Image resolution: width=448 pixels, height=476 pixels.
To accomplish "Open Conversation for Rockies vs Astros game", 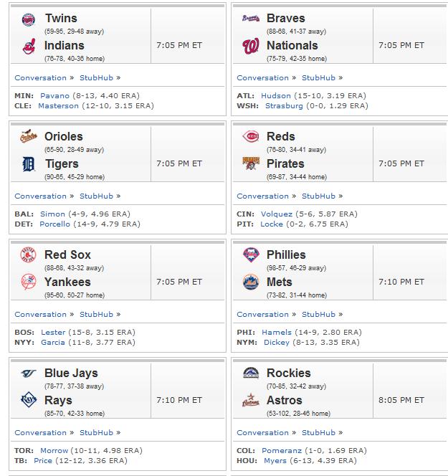I will (x=262, y=433).
